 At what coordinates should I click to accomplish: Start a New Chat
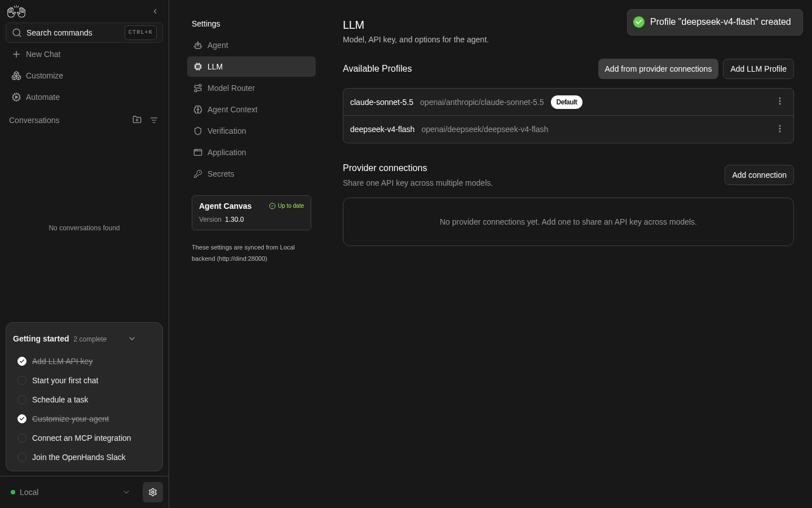coord(85,54)
